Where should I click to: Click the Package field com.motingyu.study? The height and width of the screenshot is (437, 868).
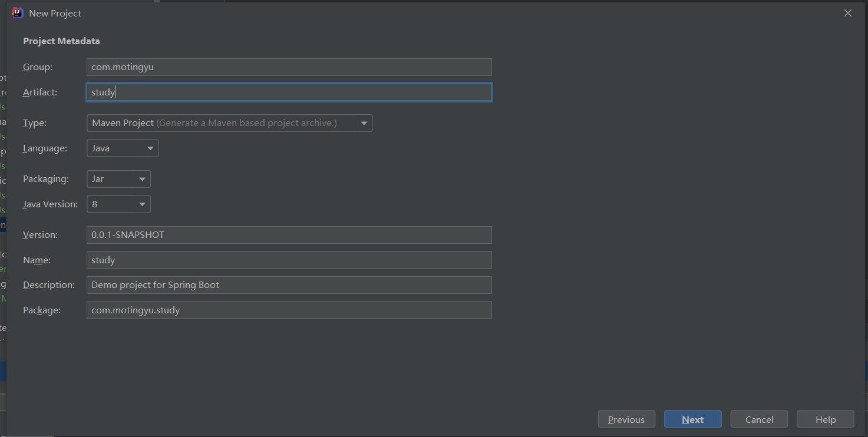click(289, 310)
